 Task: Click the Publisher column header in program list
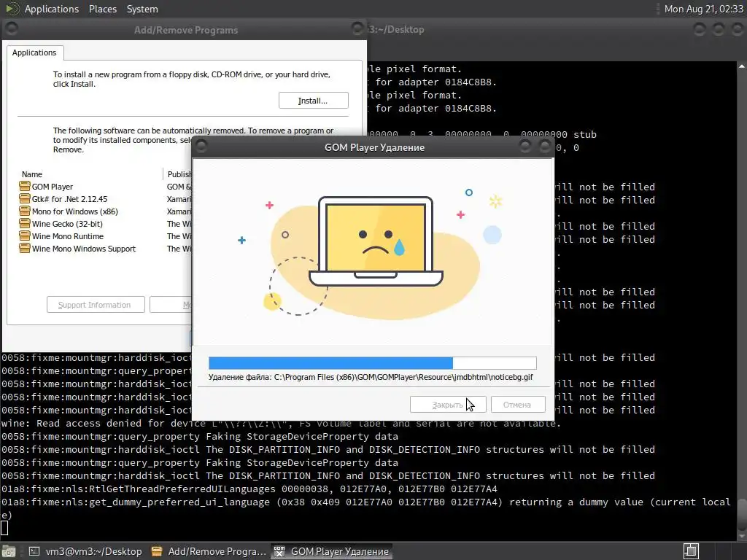(x=178, y=174)
